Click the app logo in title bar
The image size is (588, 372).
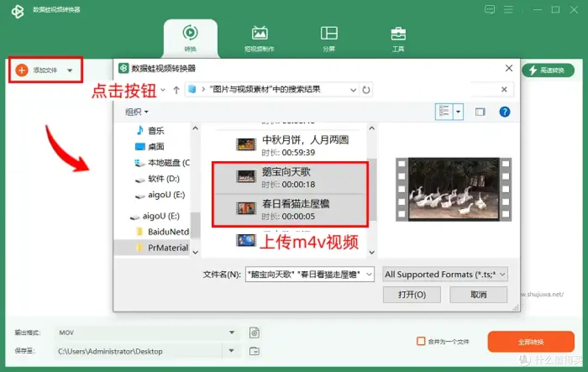pyautogui.click(x=17, y=11)
